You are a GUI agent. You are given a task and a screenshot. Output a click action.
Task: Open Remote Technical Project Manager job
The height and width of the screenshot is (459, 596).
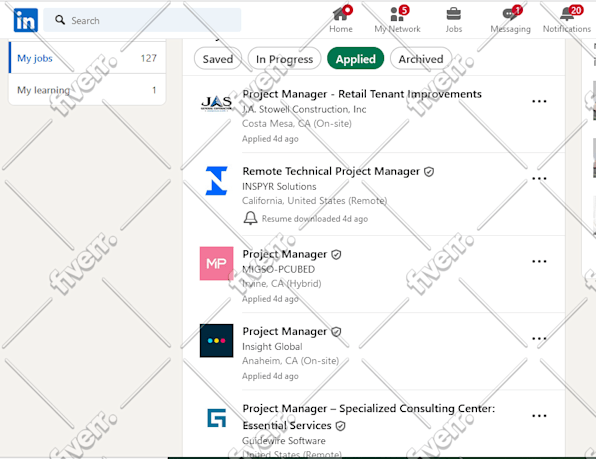coord(331,171)
